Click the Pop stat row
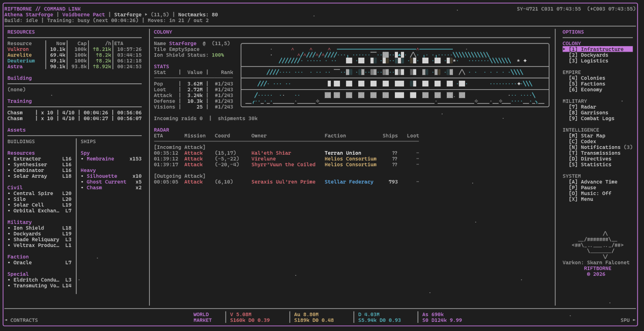The image size is (644, 331). pyautogui.click(x=193, y=84)
